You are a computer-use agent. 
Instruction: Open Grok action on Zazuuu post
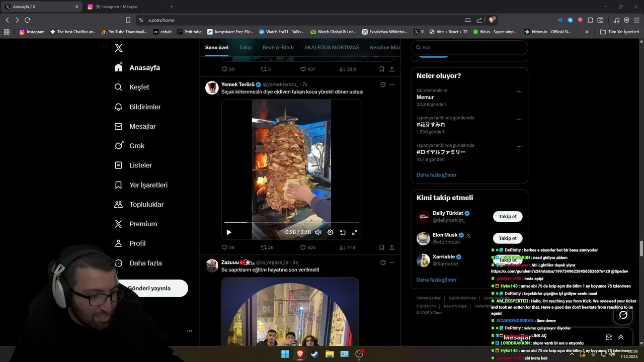pos(383,262)
